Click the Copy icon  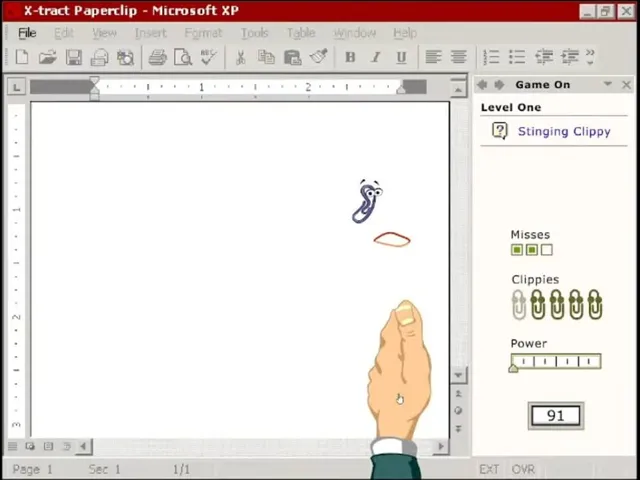[267, 57]
